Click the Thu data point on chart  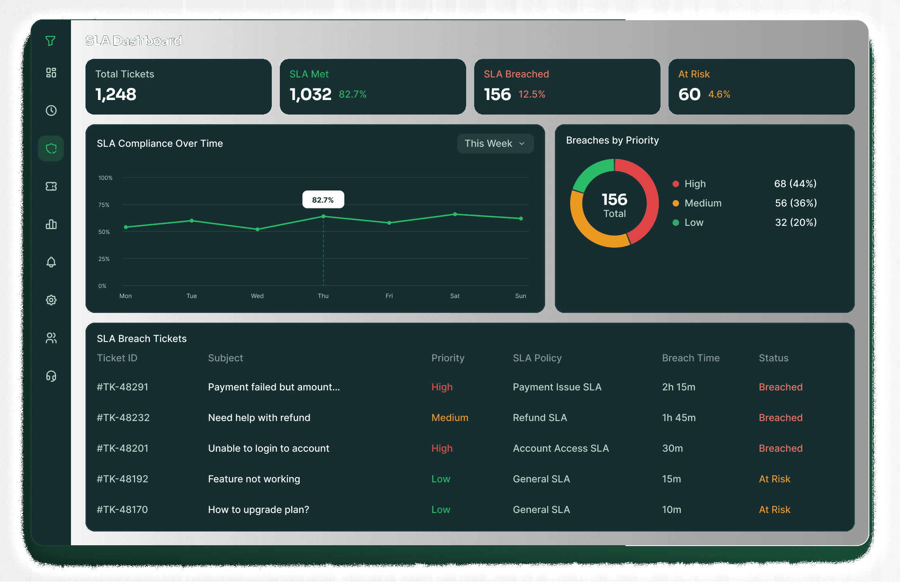(323, 217)
